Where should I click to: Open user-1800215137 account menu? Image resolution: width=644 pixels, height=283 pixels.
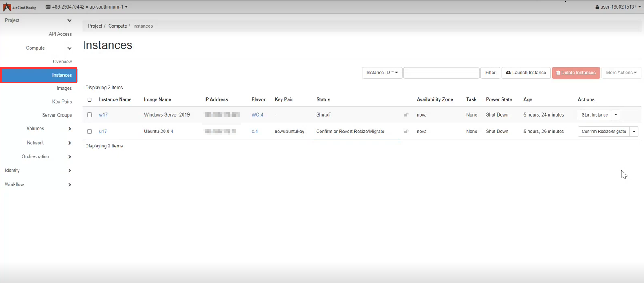click(618, 7)
